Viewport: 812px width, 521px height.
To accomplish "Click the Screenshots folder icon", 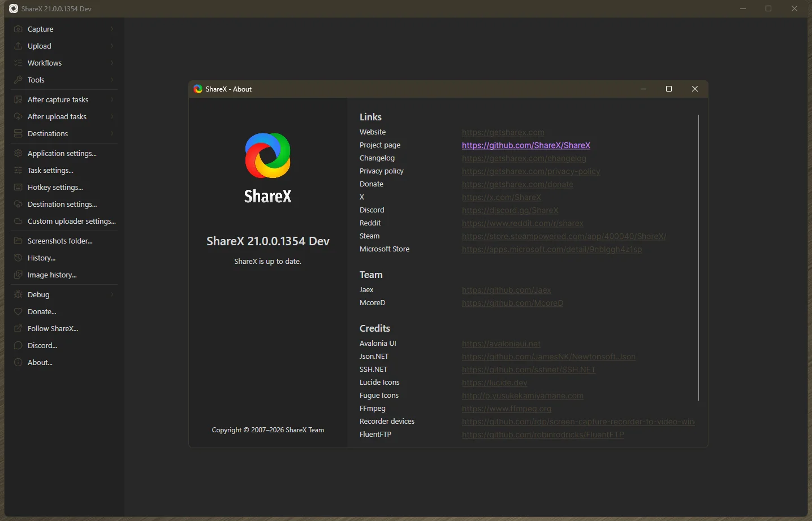I will pos(18,241).
